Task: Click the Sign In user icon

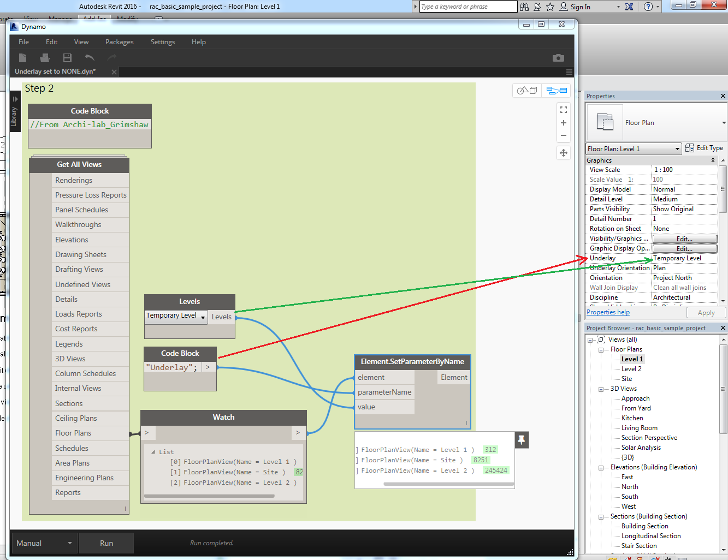Action: (x=564, y=7)
